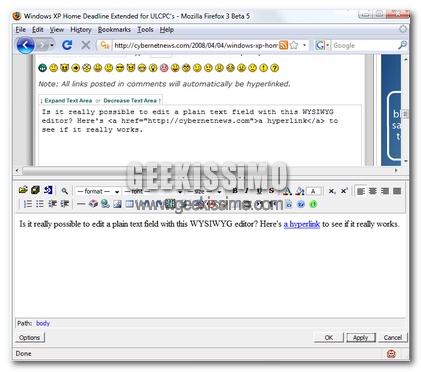Insert a horizontal rule line

(x=81, y=204)
